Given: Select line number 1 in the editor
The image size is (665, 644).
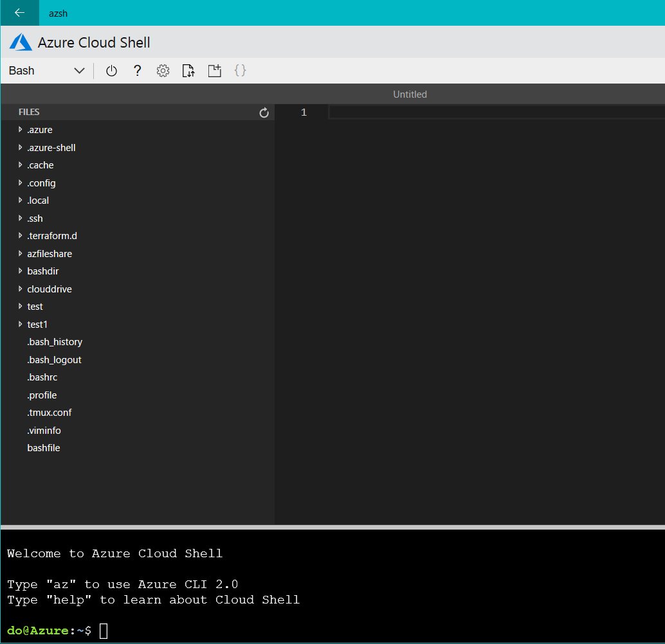Looking at the screenshot, I should coord(304,112).
